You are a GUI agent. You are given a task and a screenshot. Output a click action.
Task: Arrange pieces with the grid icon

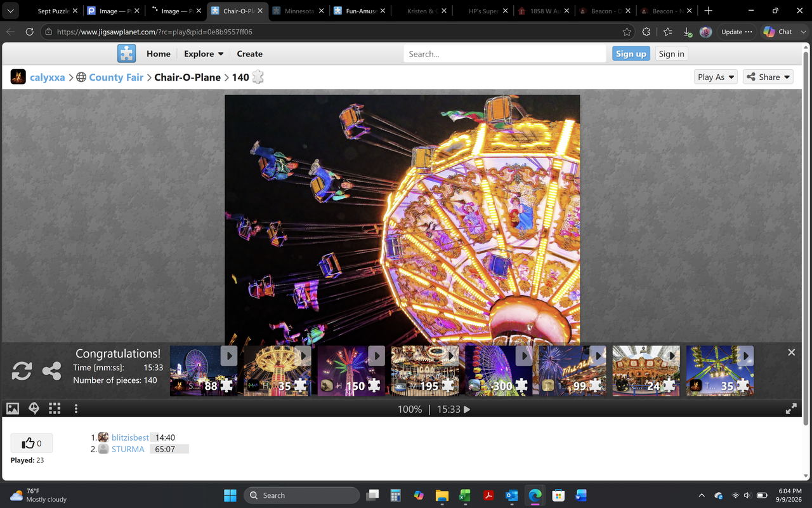click(x=55, y=409)
